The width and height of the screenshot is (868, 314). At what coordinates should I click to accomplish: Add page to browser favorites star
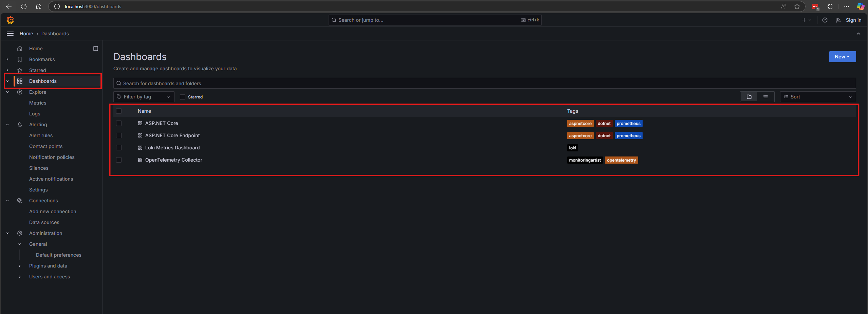pos(797,6)
